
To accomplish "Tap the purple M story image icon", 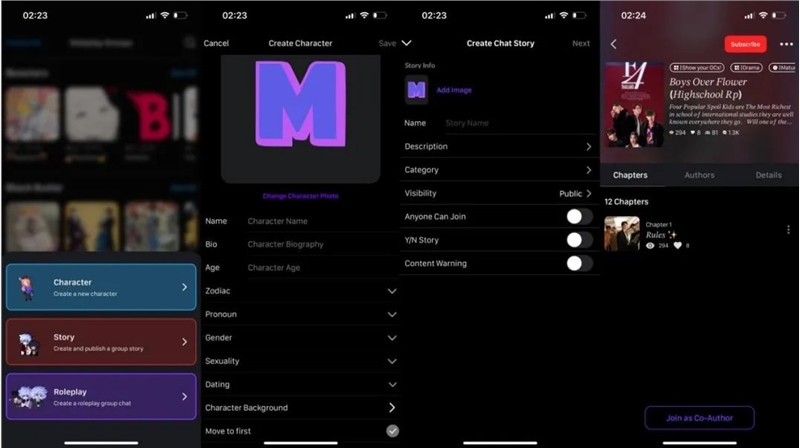I will pyautogui.click(x=416, y=90).
